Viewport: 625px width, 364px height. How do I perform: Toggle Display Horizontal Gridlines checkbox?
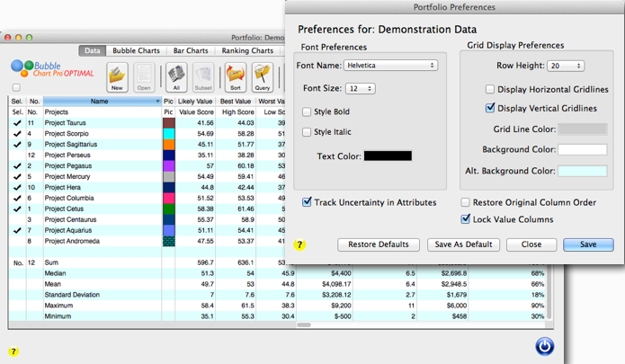click(x=490, y=90)
